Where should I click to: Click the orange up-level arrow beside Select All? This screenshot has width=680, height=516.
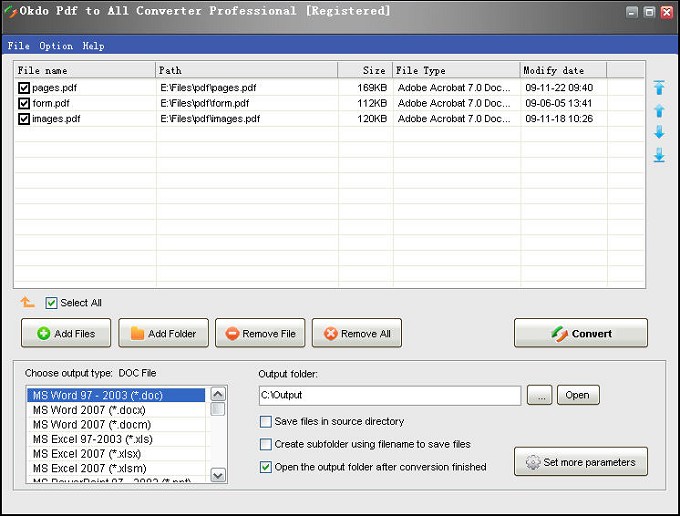[27, 302]
